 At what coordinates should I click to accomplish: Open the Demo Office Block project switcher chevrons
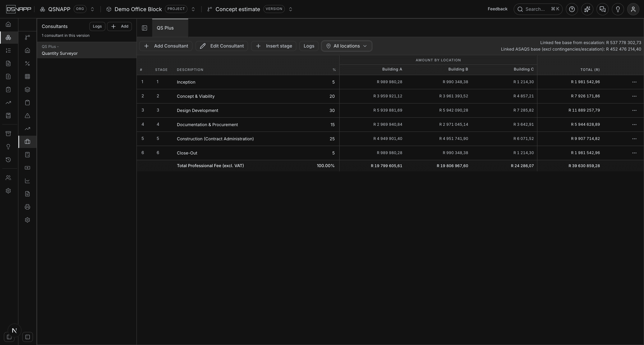pyautogui.click(x=193, y=9)
